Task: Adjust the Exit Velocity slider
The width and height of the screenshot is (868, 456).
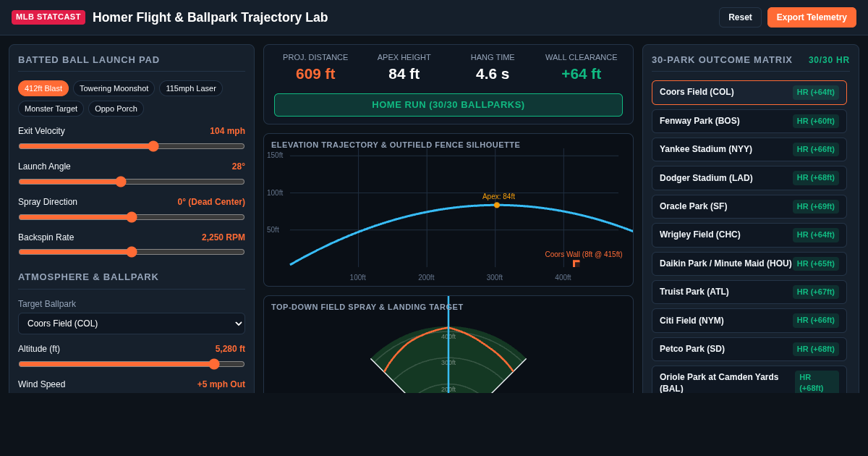Action: pyautogui.click(x=132, y=146)
